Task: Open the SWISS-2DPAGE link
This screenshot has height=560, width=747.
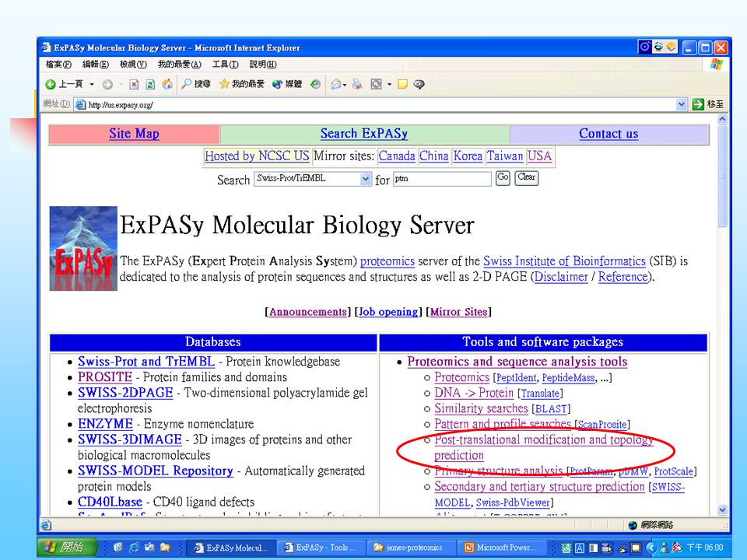Action: click(x=125, y=393)
